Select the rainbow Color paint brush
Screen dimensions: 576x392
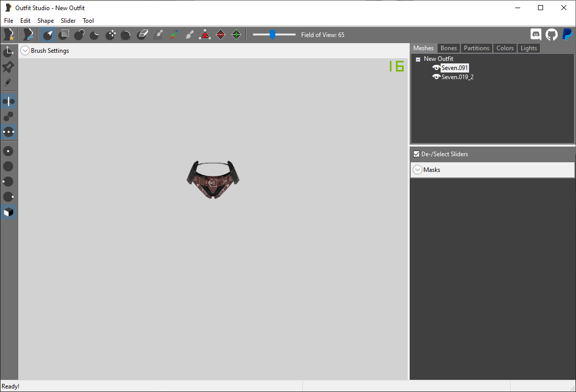tap(174, 34)
